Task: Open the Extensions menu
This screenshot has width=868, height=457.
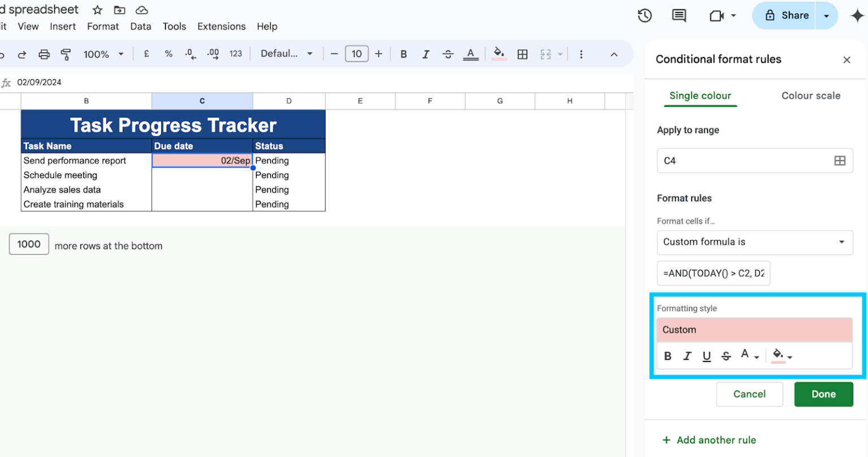Action: pos(221,26)
